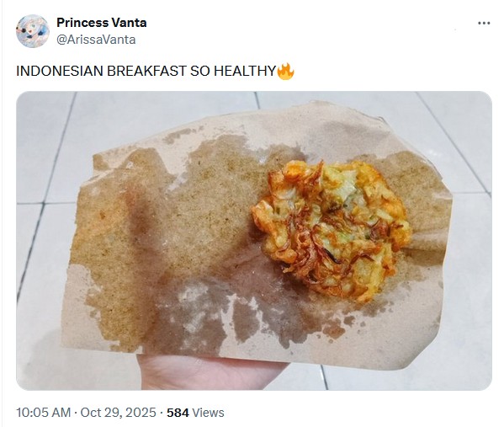The height and width of the screenshot is (427, 504).
Task: Click the fire emoji in the tweet
Action: (x=285, y=71)
